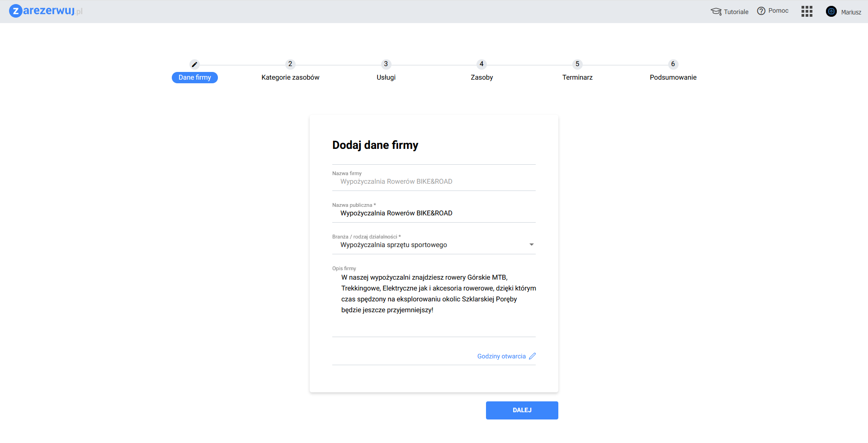The height and width of the screenshot is (443, 868).
Task: Open Tutoriale graduation cap icon
Action: 716,11
